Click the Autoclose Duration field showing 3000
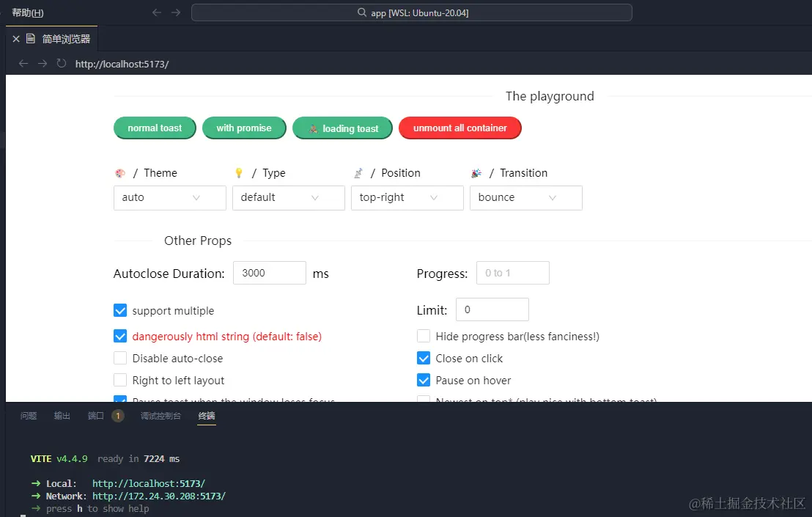This screenshot has width=812, height=517. click(269, 273)
